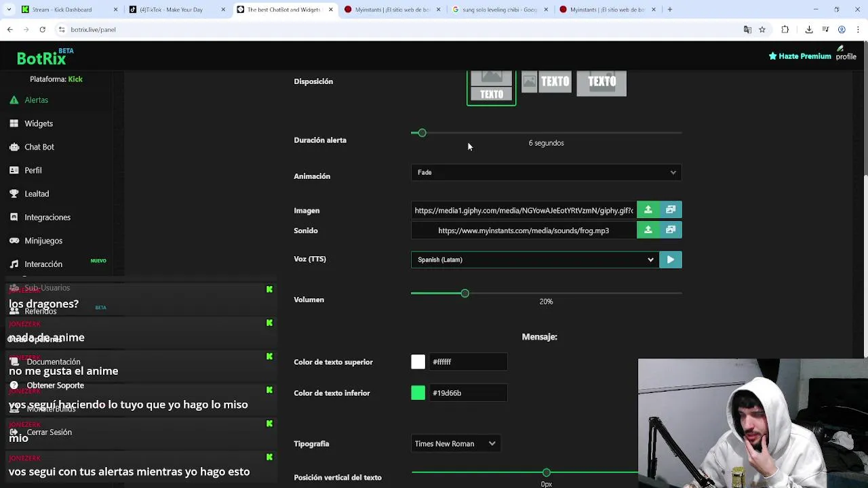
Task: Click the Minijuegos gamepad icon
Action: coord(14,241)
